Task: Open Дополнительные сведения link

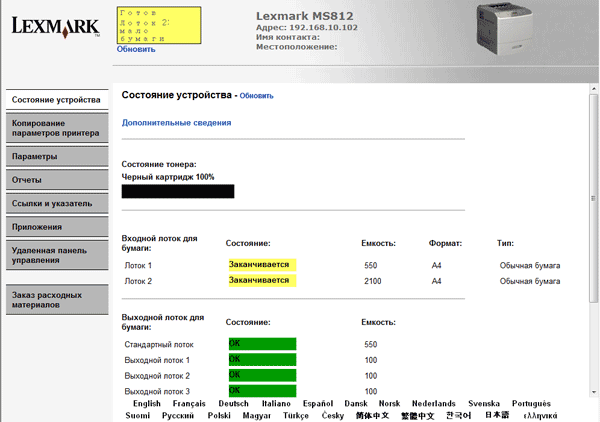Action: pos(176,123)
